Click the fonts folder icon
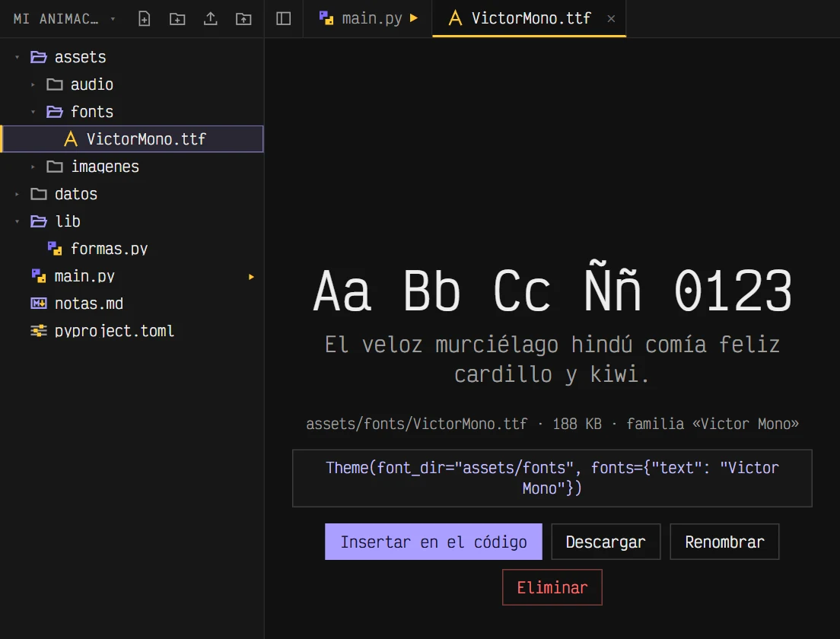The height and width of the screenshot is (639, 840). [55, 111]
